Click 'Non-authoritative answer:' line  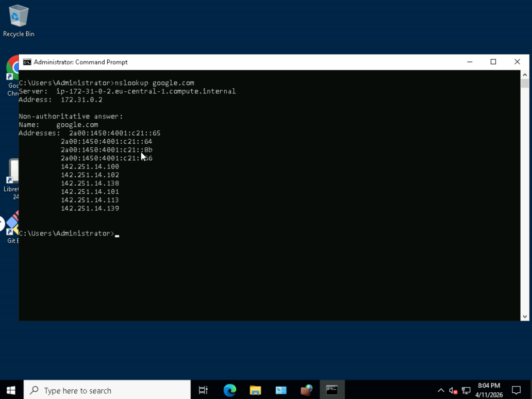pos(71,117)
